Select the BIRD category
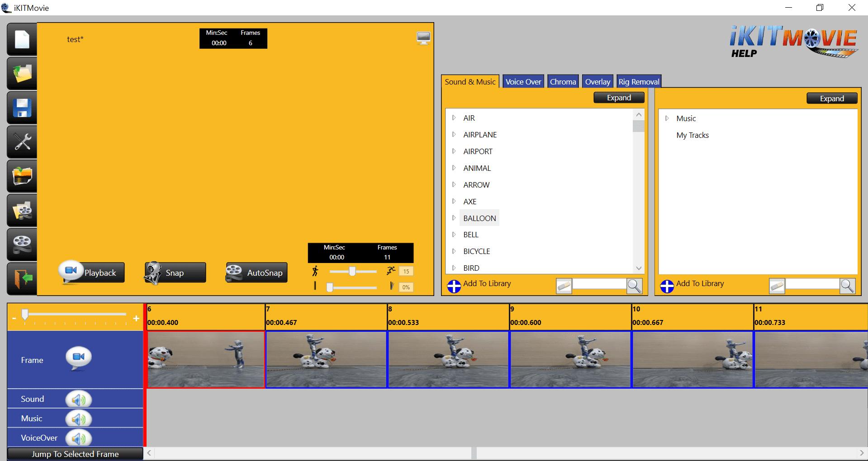Screen dimensions: 868x461 pyautogui.click(x=471, y=268)
